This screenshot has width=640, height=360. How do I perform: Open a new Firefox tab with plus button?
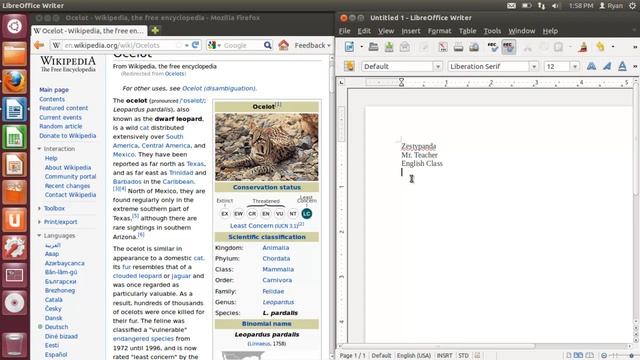point(155,31)
